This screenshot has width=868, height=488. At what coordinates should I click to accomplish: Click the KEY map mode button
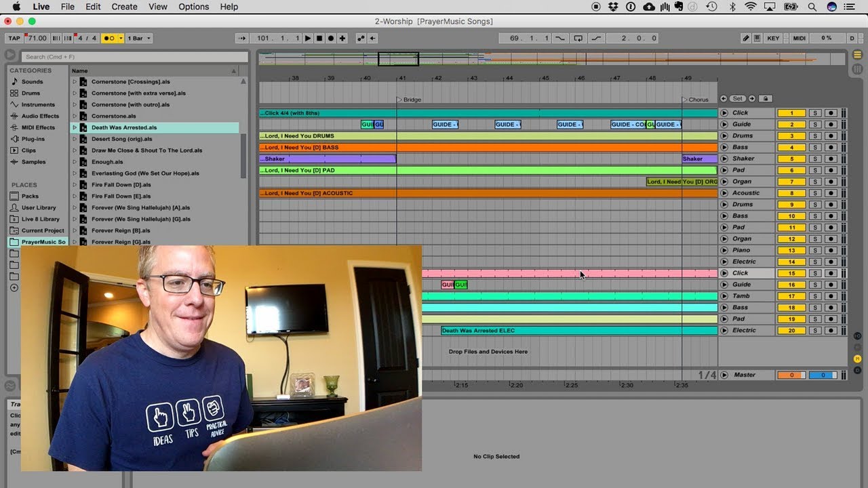pyautogui.click(x=773, y=39)
